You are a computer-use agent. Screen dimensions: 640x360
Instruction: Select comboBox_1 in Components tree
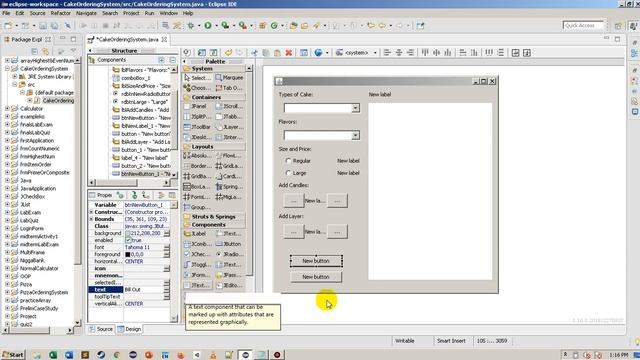click(131, 78)
